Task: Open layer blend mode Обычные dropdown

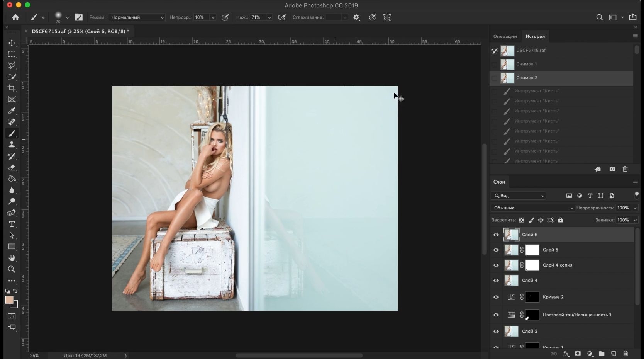Action: click(x=532, y=208)
